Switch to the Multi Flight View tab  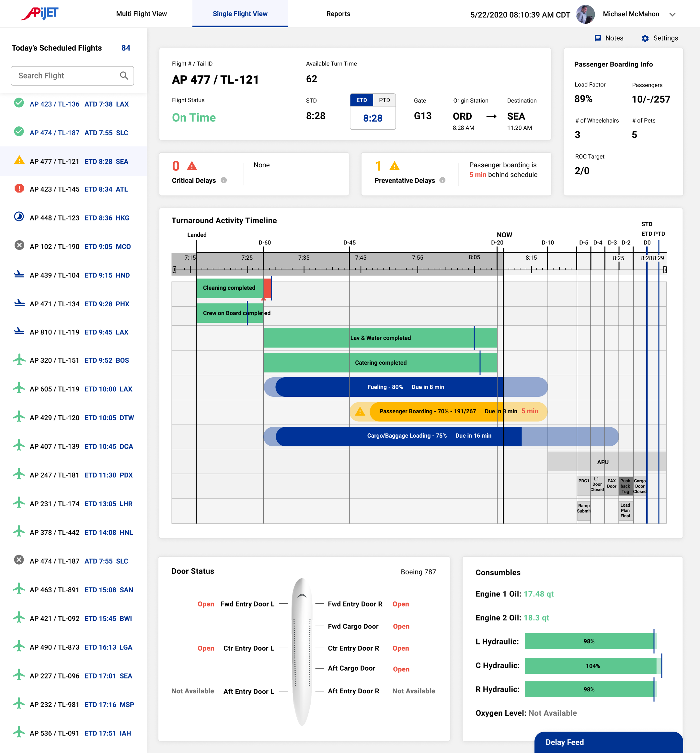(141, 14)
